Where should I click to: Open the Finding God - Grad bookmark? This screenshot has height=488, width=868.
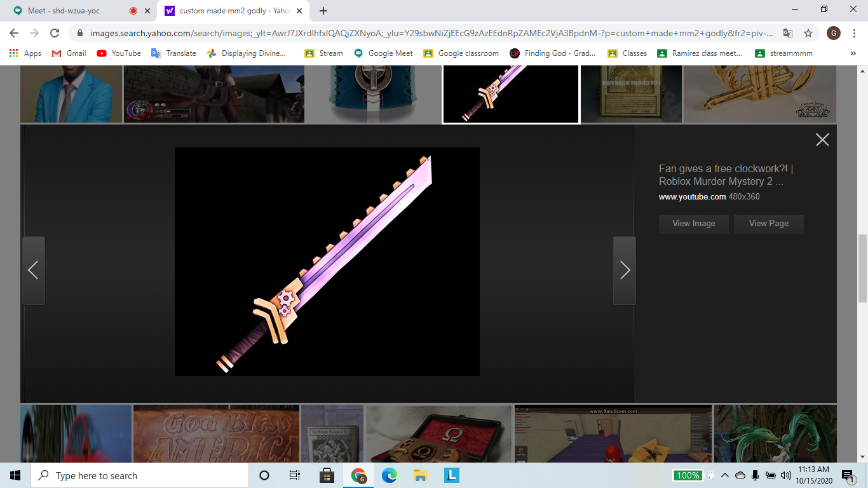pyautogui.click(x=553, y=53)
